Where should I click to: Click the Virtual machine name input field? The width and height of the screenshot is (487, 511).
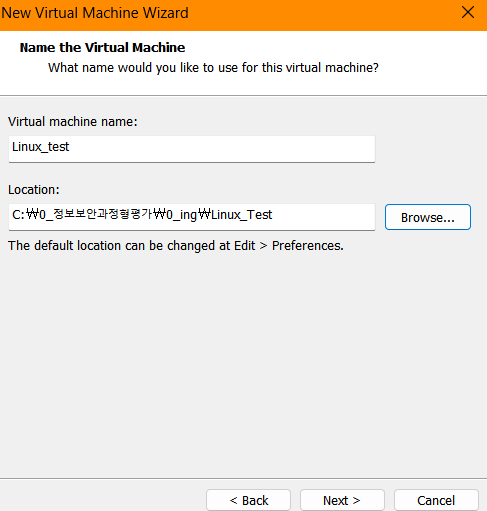pyautogui.click(x=192, y=149)
